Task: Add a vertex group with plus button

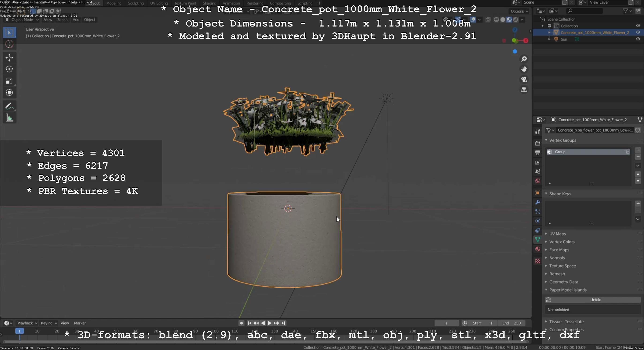Action: [x=638, y=150]
